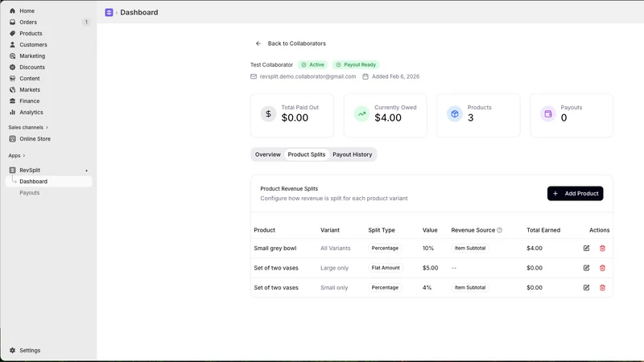Click the '$5.00' value cell

pyautogui.click(x=430, y=268)
